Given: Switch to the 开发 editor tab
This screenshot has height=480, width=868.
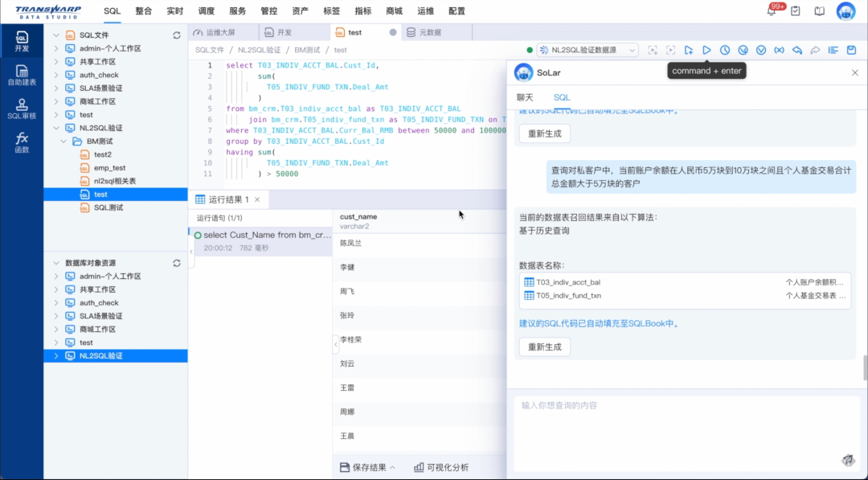Looking at the screenshot, I should 294,32.
